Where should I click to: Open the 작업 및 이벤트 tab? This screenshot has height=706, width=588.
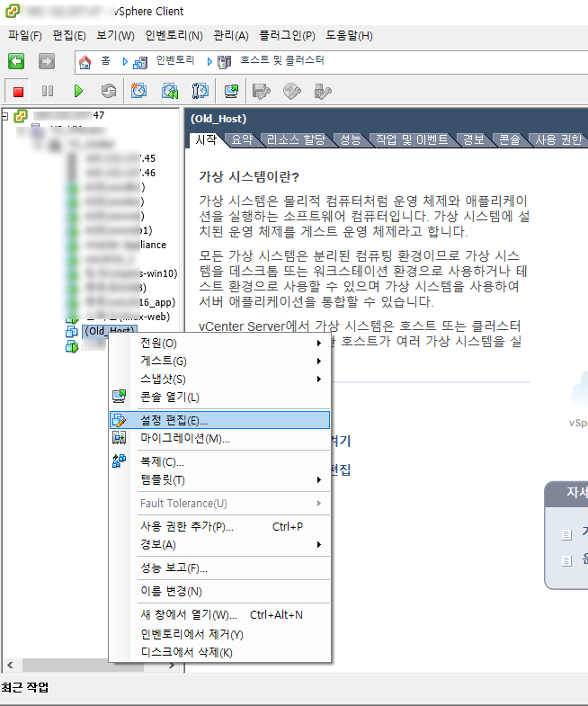point(412,139)
